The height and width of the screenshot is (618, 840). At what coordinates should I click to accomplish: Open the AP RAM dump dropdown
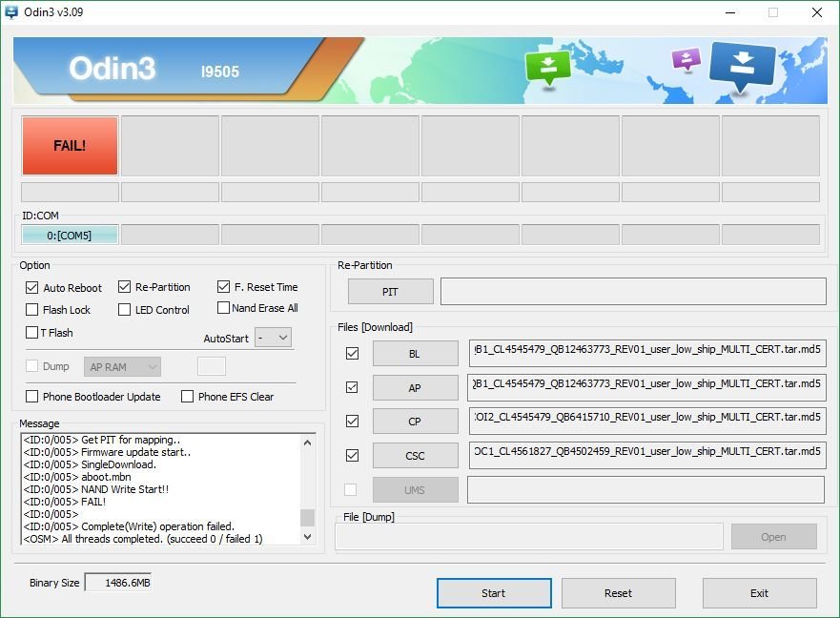tap(122, 366)
